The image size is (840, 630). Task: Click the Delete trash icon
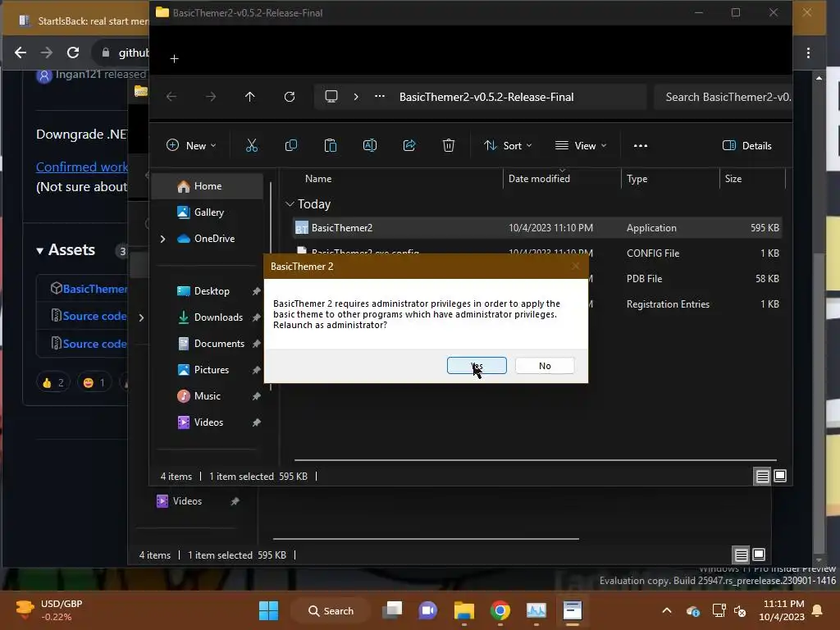point(449,145)
